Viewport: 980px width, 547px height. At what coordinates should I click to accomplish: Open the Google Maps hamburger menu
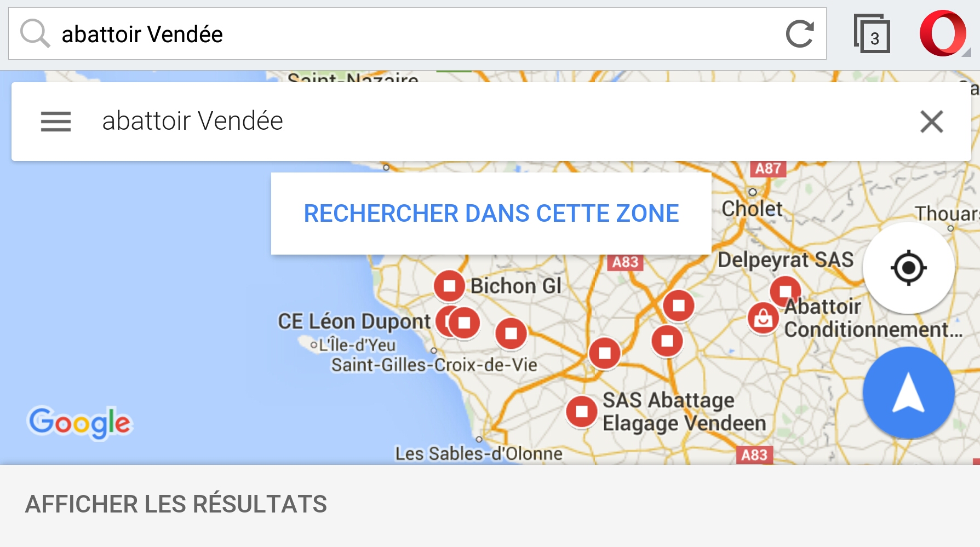point(56,122)
